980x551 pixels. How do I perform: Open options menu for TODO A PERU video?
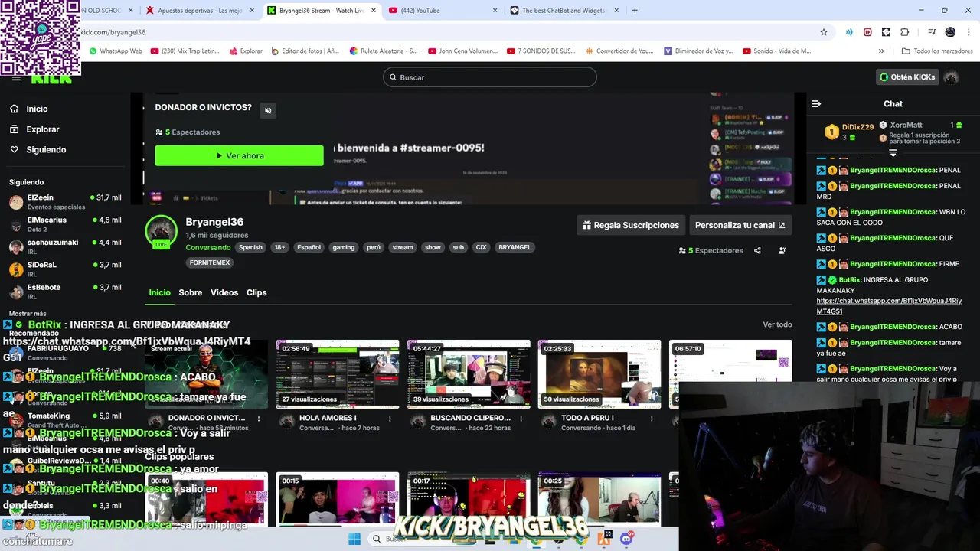coord(652,419)
